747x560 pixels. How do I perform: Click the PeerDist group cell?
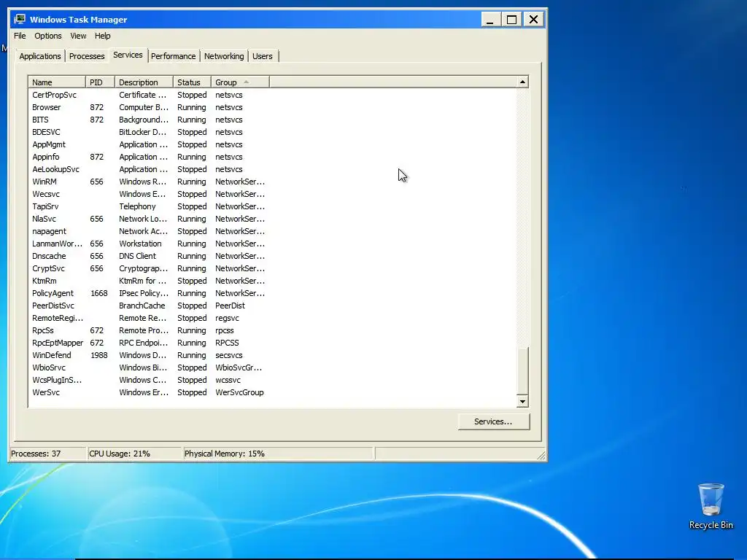tap(230, 306)
